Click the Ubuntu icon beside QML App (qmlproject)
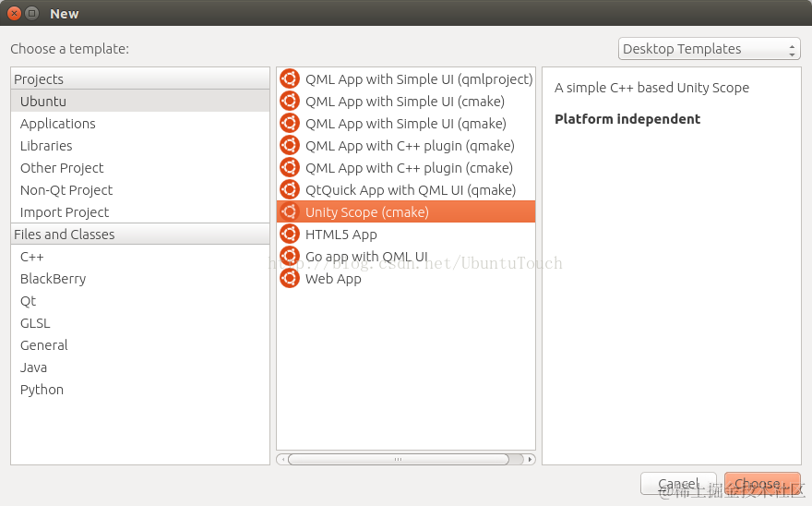The width and height of the screenshot is (812, 506). point(290,78)
